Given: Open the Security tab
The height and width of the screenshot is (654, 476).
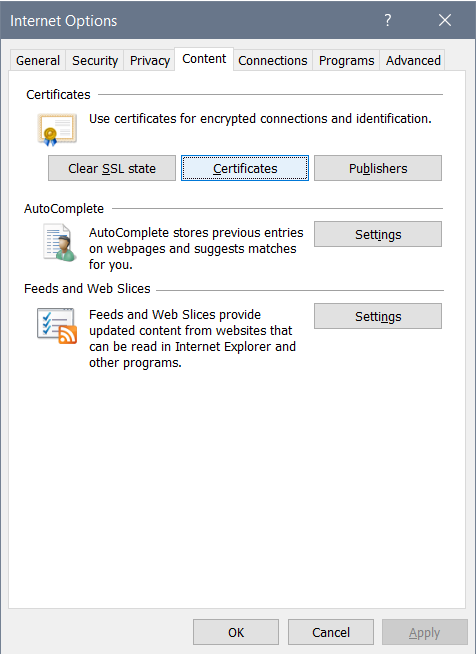Looking at the screenshot, I should tap(95, 60).
